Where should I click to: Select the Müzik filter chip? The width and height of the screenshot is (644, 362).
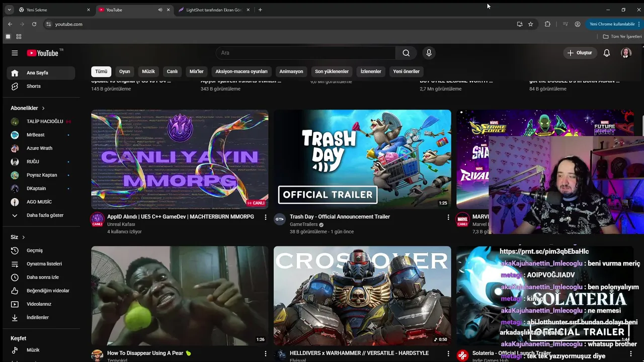(148, 71)
